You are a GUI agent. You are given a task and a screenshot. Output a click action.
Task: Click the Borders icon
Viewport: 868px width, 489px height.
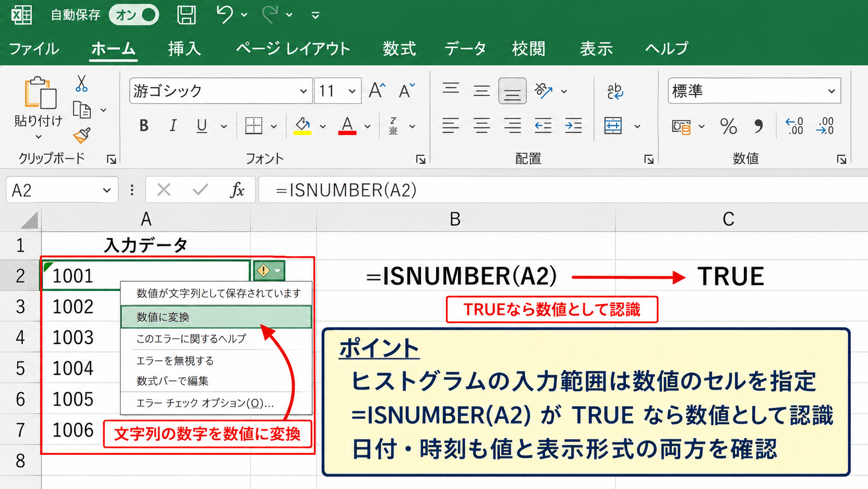(254, 126)
